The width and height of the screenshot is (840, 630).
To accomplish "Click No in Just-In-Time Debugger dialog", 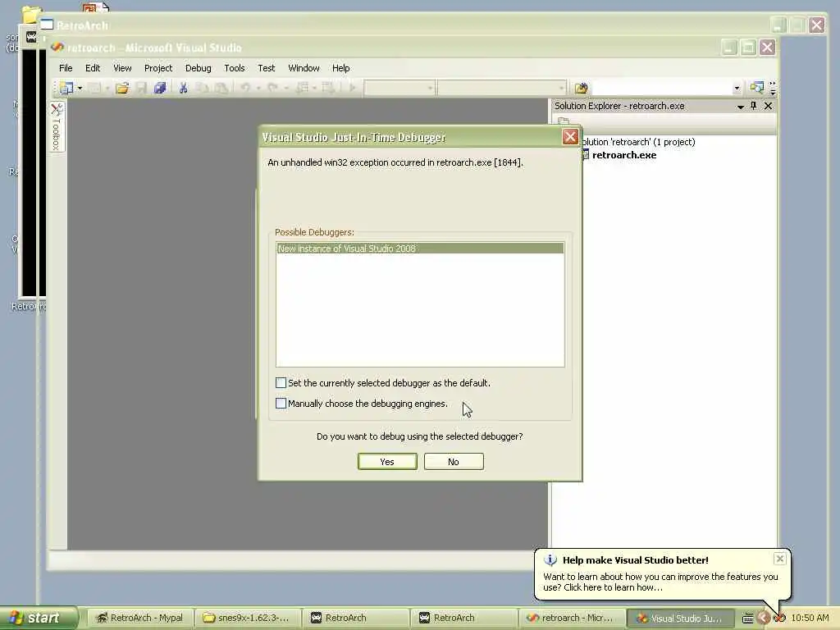I will [454, 462].
